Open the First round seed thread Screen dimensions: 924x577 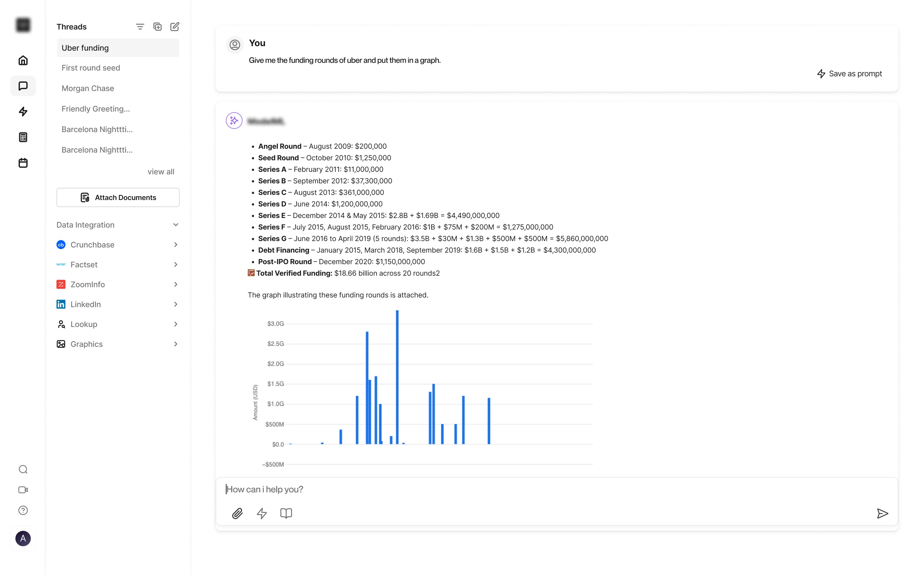point(91,68)
